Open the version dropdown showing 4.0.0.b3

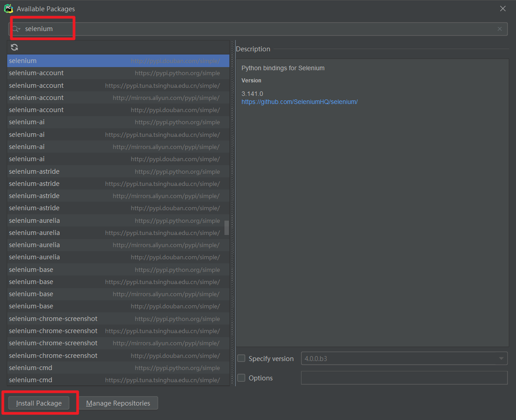(x=404, y=358)
